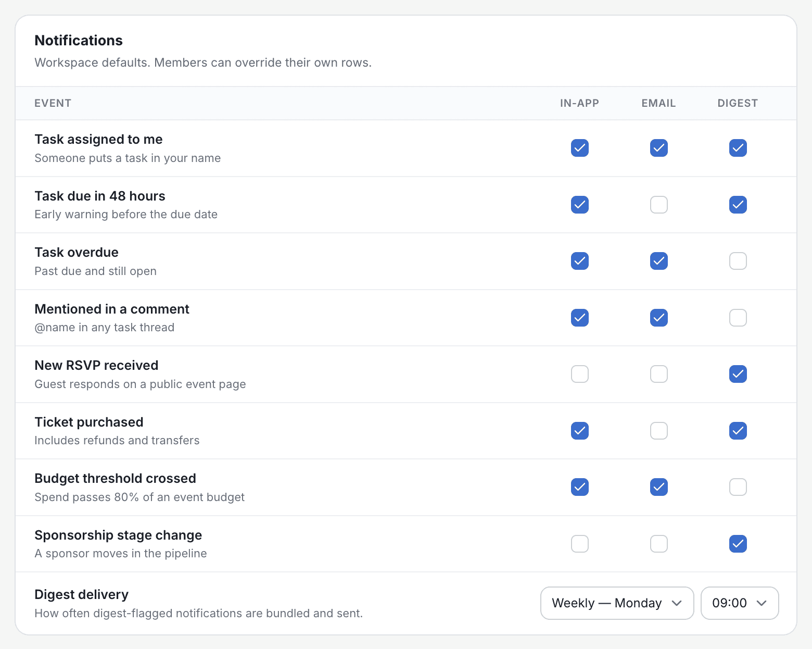Click the 'New RSVP received' title
The width and height of the screenshot is (812, 649).
point(96,365)
